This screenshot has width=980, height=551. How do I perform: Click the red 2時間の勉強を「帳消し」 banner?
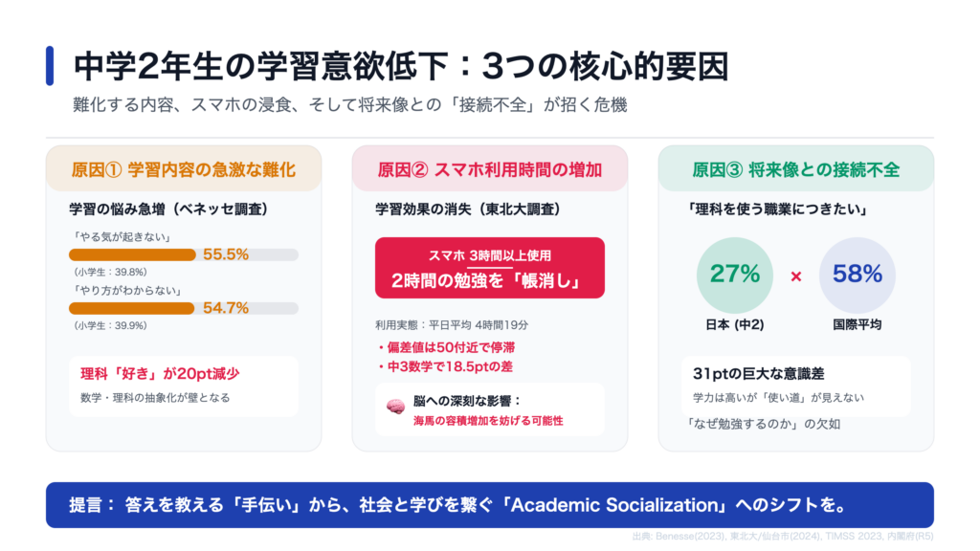pos(490,268)
